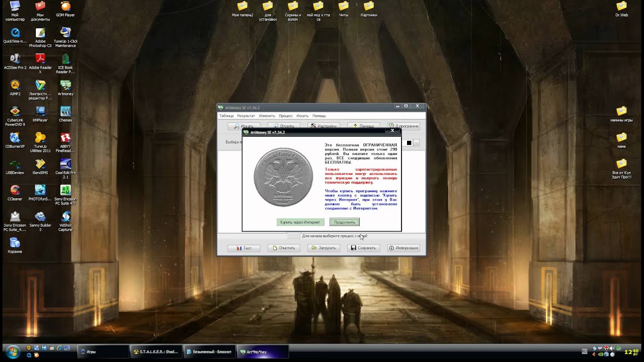The height and width of the screenshot is (362, 644).
Task: Open the QuickTime desktop shortcut
Action: 15,35
